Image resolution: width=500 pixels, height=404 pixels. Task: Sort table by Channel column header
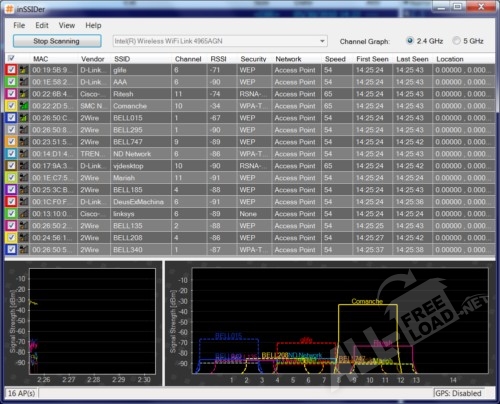click(x=188, y=59)
